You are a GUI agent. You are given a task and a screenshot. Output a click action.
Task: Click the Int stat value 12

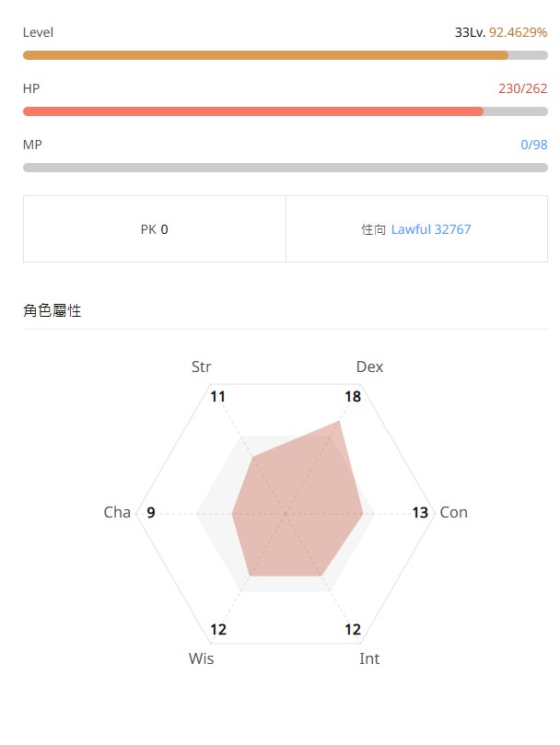click(x=352, y=630)
